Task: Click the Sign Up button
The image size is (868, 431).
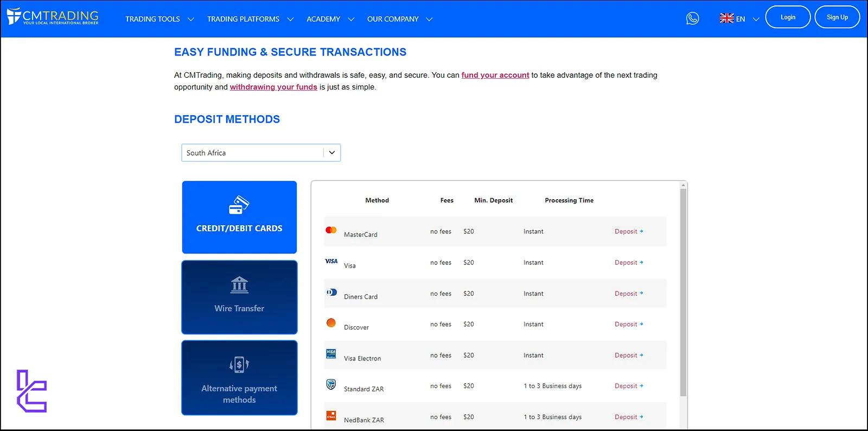Action: 837,17
